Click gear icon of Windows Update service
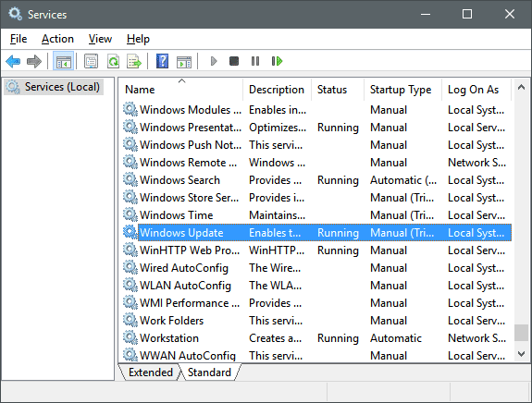Image resolution: width=532 pixels, height=403 pixels. click(130, 232)
